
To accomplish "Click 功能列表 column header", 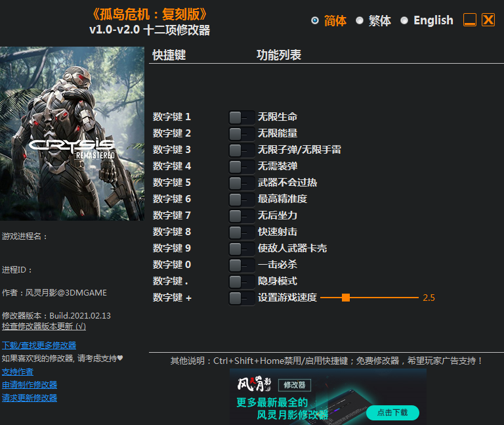I will [x=279, y=55].
